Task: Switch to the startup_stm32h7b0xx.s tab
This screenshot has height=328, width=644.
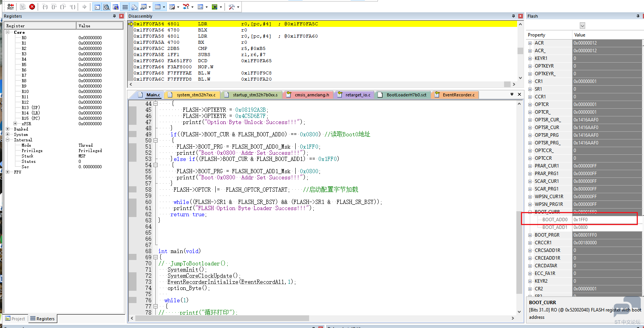Action: pyautogui.click(x=251, y=95)
